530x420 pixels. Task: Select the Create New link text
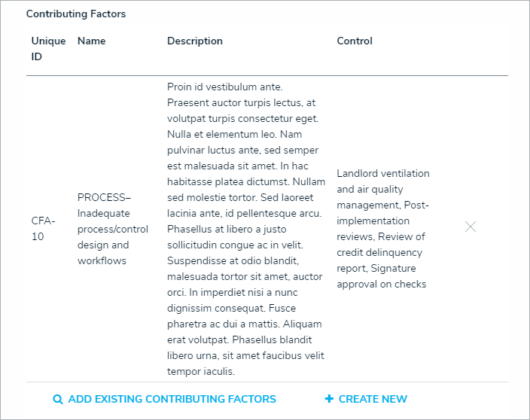(373, 400)
